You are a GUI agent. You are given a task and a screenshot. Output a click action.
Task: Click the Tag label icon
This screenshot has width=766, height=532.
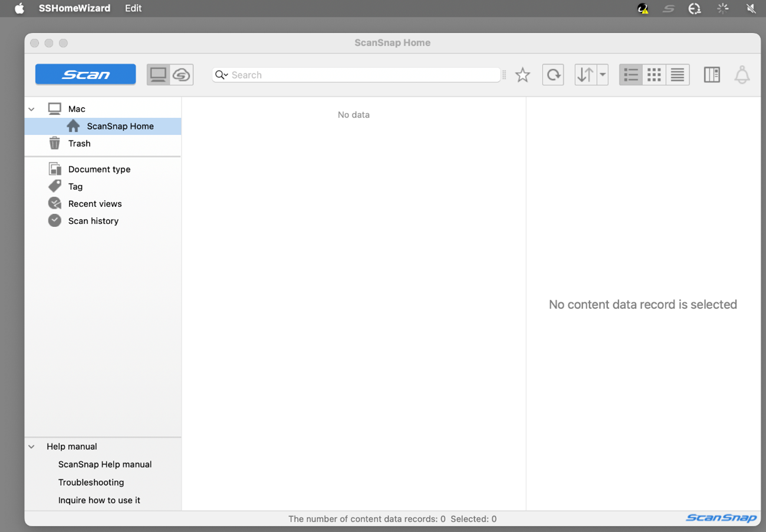coord(55,186)
